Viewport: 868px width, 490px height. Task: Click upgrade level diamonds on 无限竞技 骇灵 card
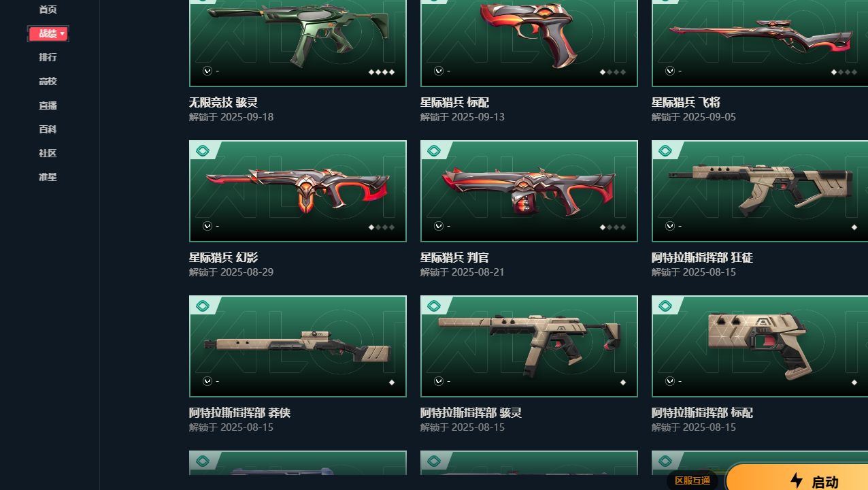point(382,72)
